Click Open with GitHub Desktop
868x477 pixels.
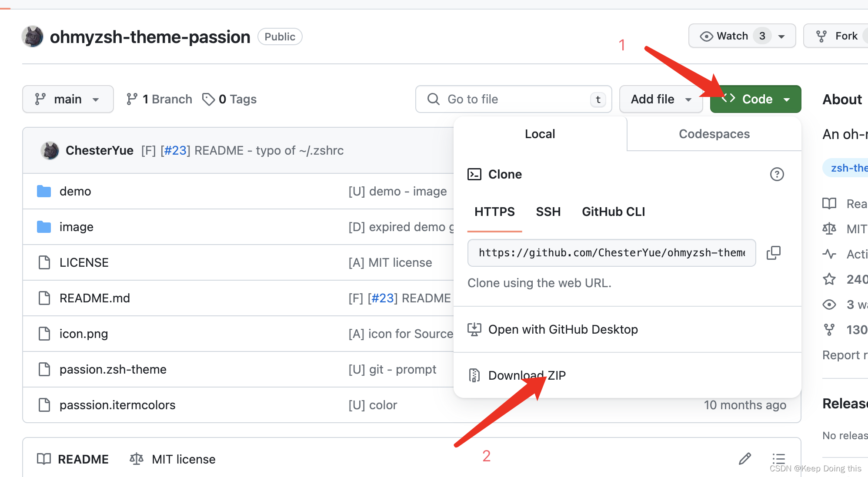pos(563,330)
